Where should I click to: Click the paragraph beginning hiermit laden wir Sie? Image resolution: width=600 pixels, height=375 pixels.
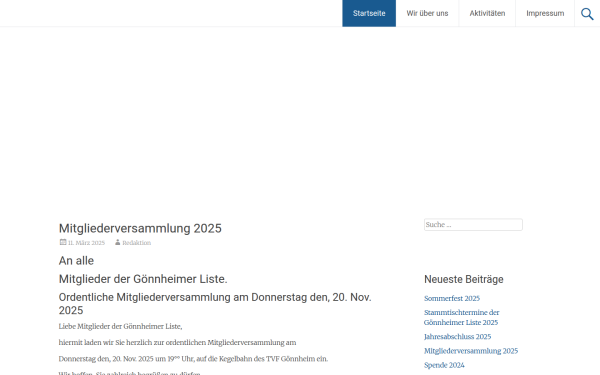point(177,342)
